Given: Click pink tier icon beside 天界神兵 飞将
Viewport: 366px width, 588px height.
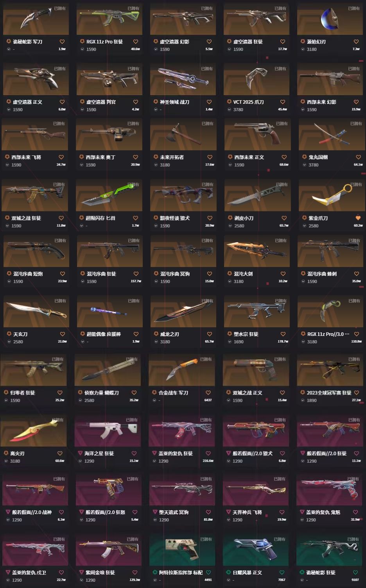Looking at the screenshot, I should click(x=229, y=512).
